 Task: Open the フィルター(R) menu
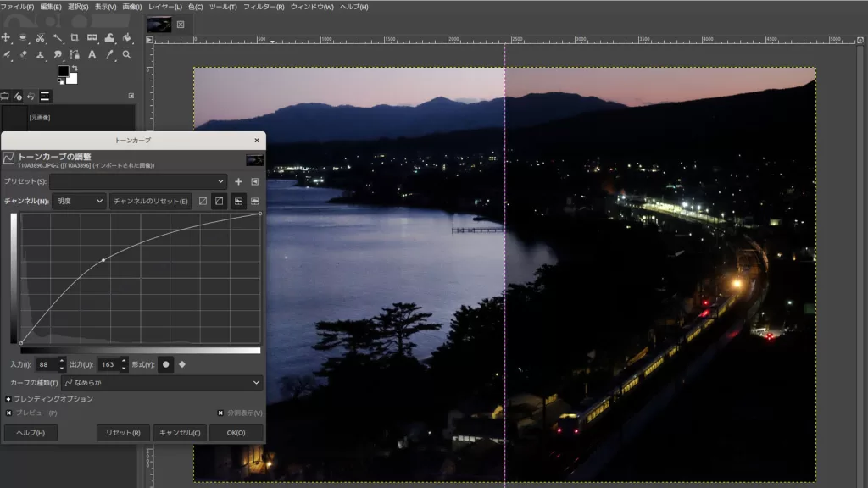(264, 7)
